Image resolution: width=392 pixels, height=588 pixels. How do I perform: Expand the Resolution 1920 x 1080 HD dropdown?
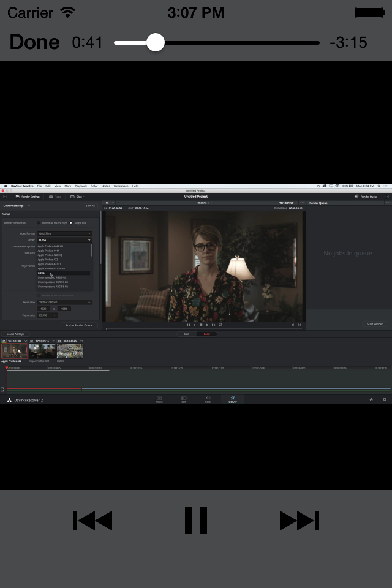coord(64,302)
